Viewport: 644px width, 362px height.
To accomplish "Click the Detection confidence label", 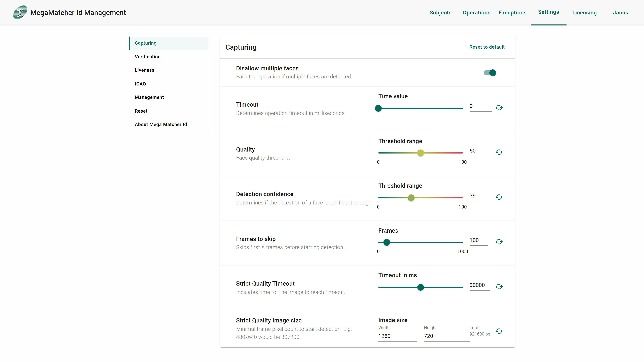I will pos(264,194).
